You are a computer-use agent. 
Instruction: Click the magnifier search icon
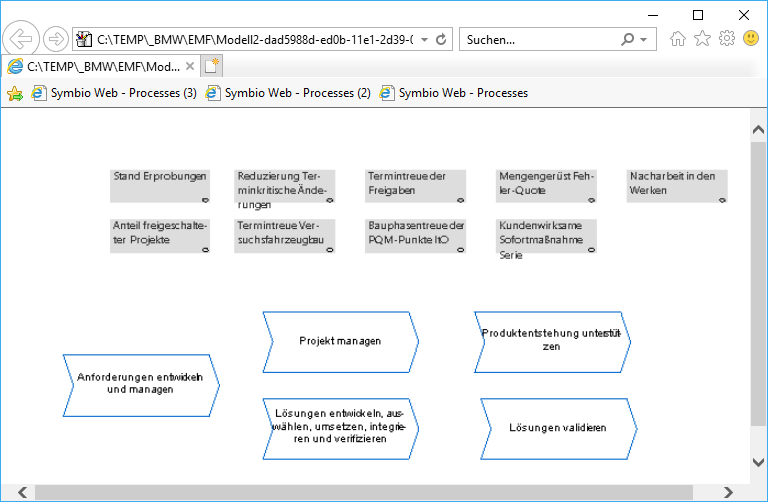(x=627, y=39)
